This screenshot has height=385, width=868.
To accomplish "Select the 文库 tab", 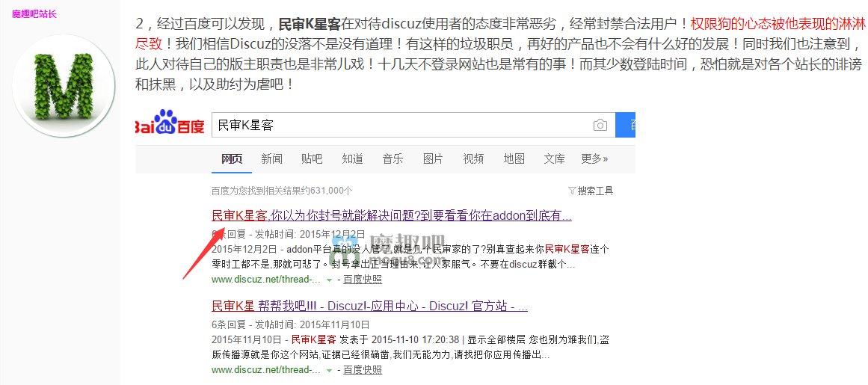I will pyautogui.click(x=554, y=158).
